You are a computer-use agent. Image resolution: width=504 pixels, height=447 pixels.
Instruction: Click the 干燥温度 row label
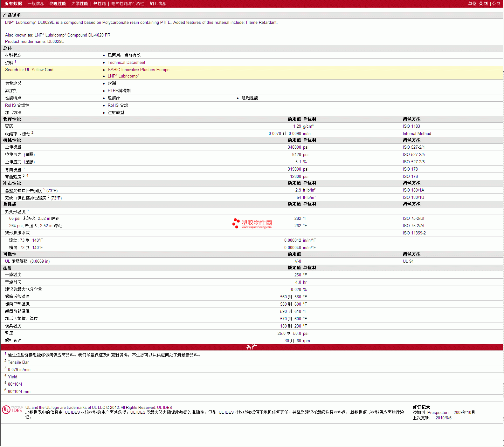(x=13, y=275)
